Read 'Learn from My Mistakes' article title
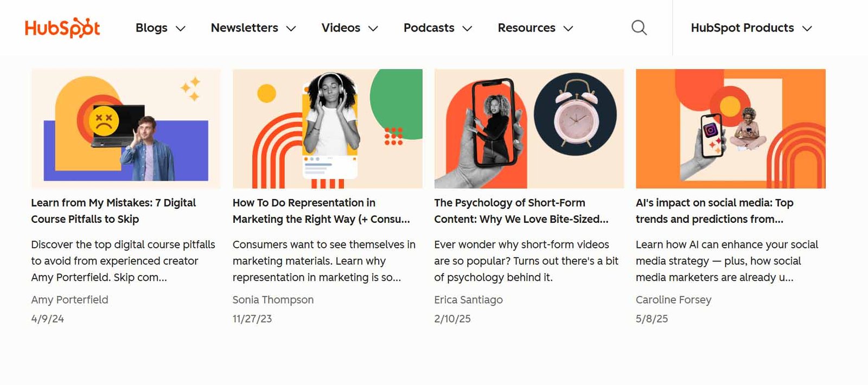Image resolution: width=868 pixels, height=385 pixels. point(113,210)
